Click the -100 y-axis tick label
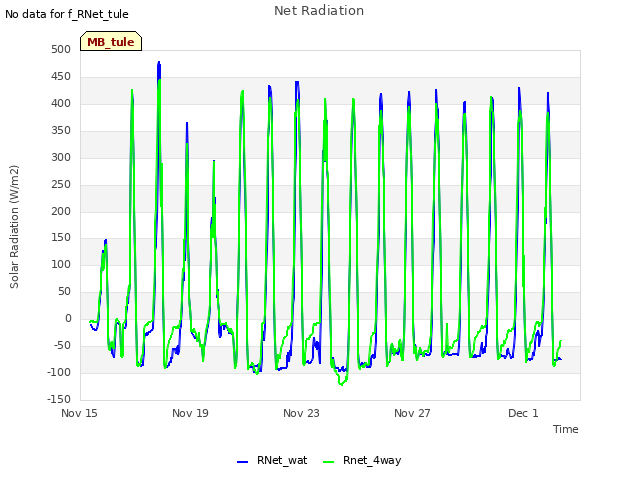 click(59, 372)
